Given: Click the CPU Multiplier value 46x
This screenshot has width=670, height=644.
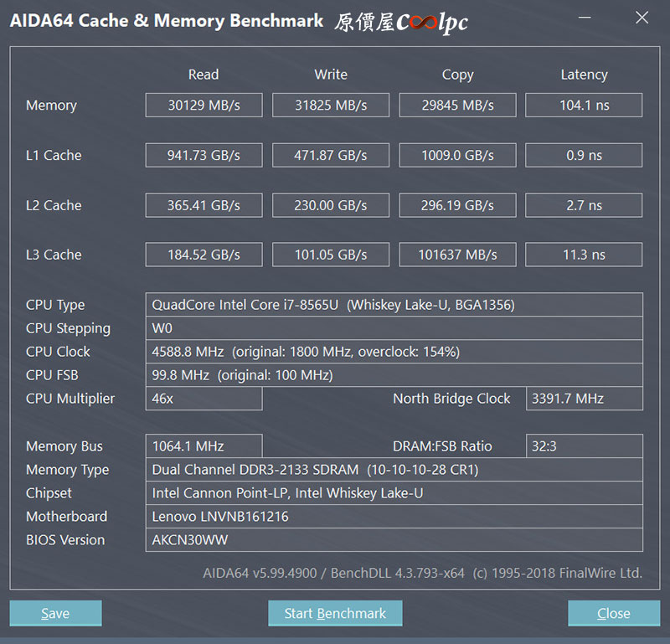Looking at the screenshot, I should point(204,399).
